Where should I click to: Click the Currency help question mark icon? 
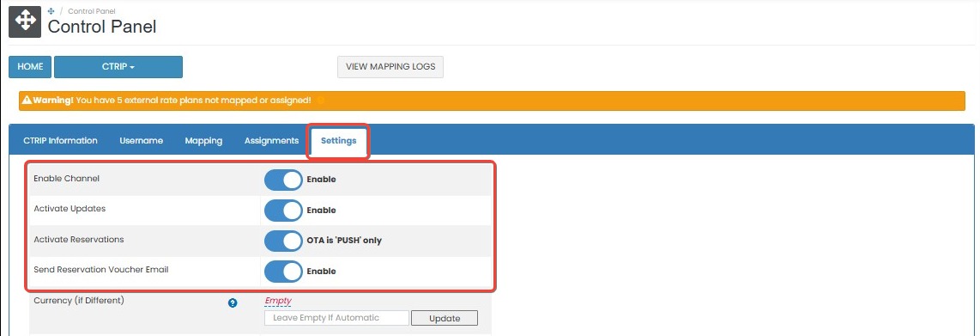click(x=233, y=302)
